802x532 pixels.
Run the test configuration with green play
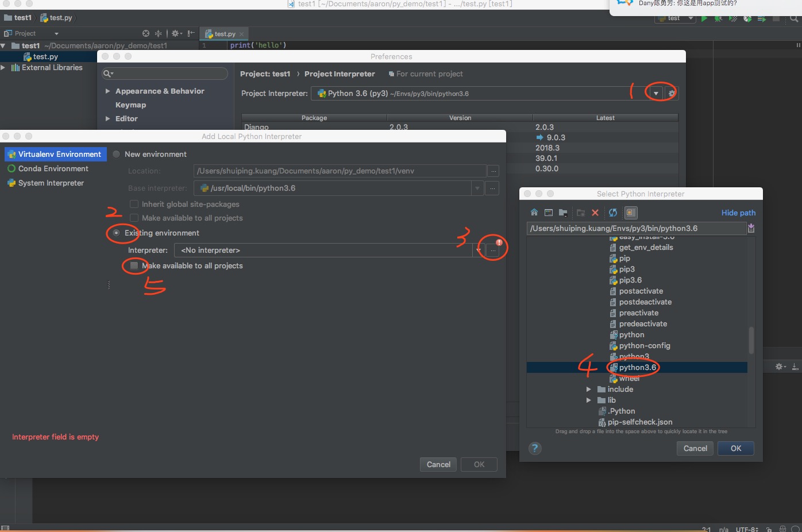click(x=704, y=18)
